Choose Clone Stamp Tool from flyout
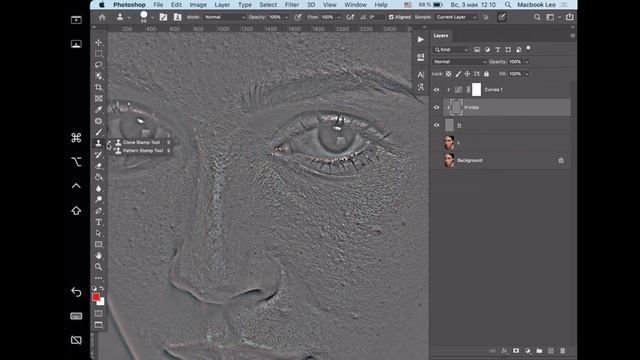This screenshot has width=640, height=360. click(x=141, y=142)
